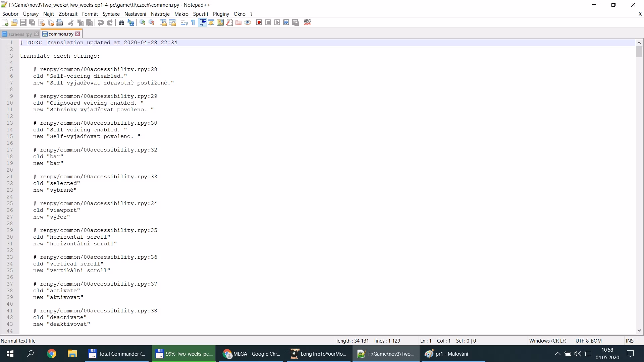The width and height of the screenshot is (644, 362).
Task: Toggle show all characters pilcrow icon
Action: (x=193, y=22)
